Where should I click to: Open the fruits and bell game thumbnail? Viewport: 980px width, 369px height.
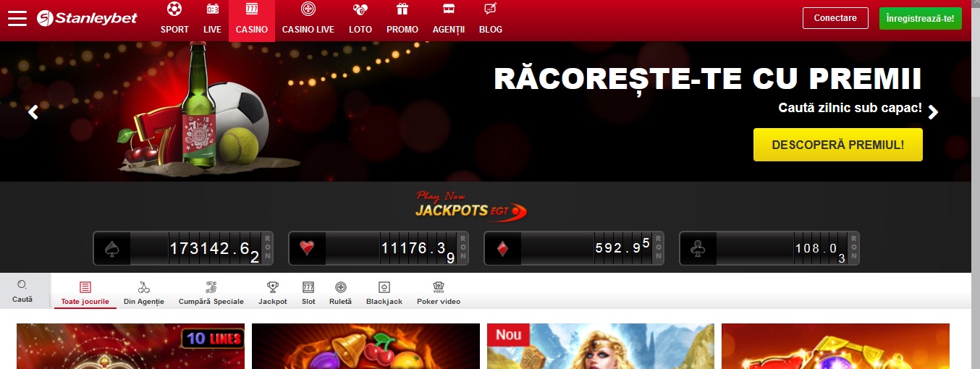click(366, 347)
